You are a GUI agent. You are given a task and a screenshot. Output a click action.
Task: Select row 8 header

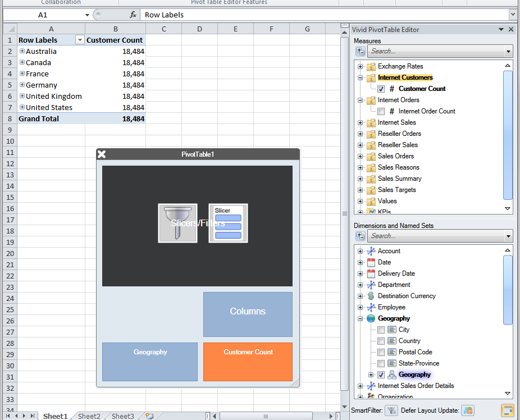click(10, 118)
